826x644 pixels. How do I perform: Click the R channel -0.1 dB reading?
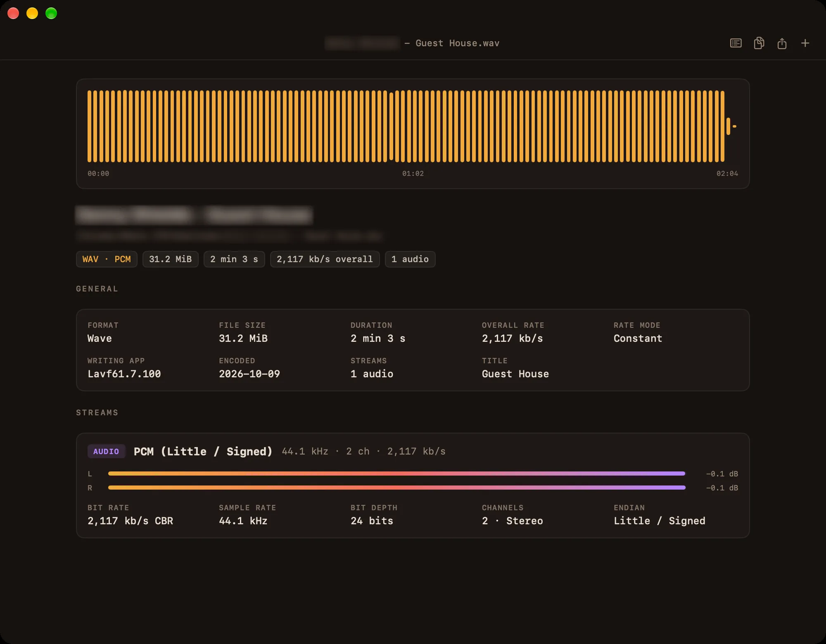coord(722,488)
